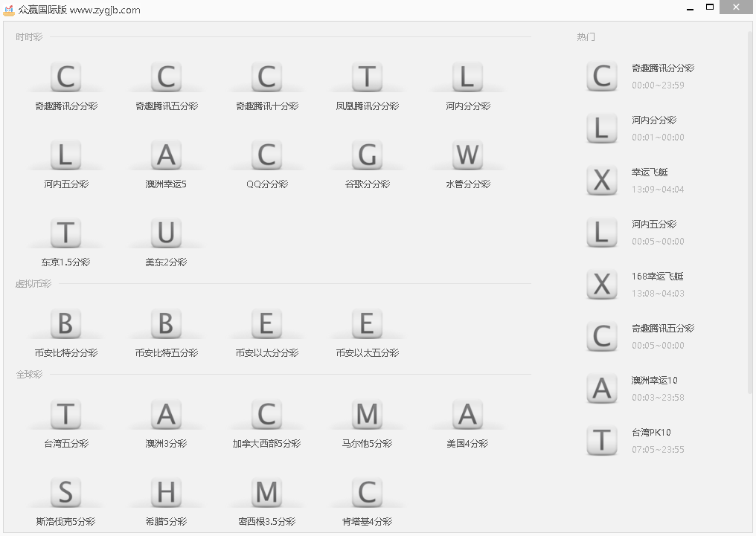Viewport: 756px width, 536px height.
Task: Open the 河内分分彩 L icon in 时时彩
Action: [467, 77]
